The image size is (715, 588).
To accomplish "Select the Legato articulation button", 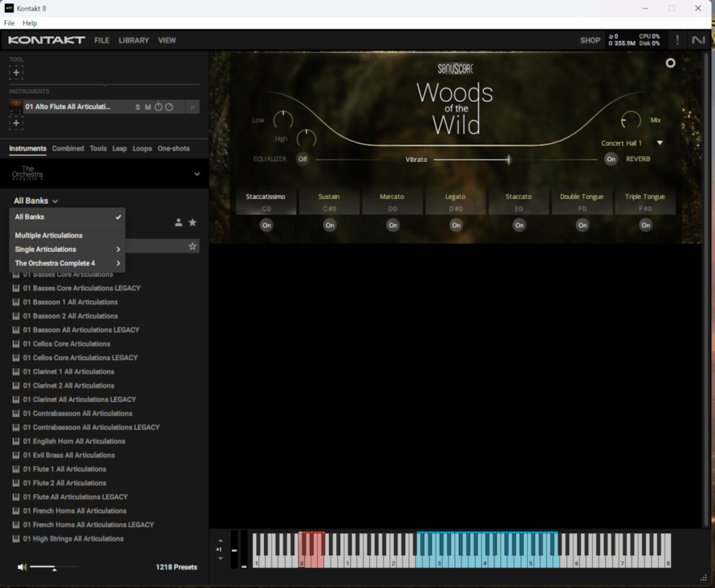I will (455, 202).
